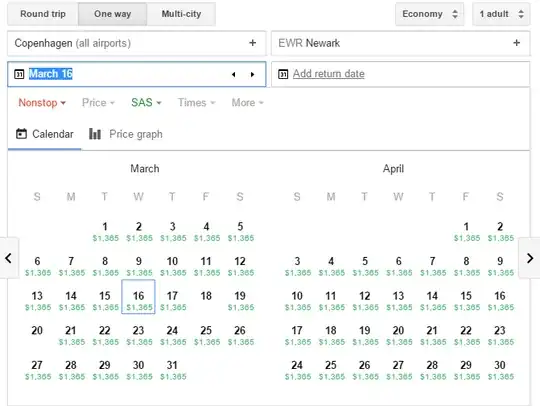Select the One way option
This screenshot has height=406, width=540.
pyautogui.click(x=112, y=14)
